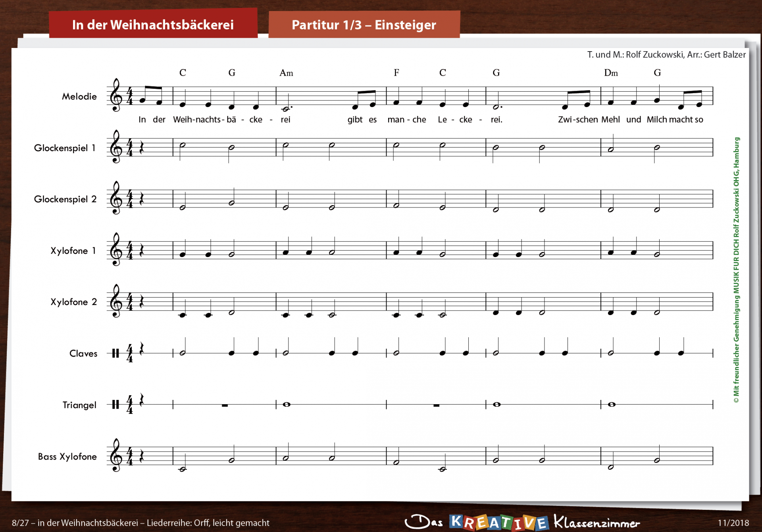
Task: Click the Bass Xylofone treble clef
Action: [116, 455]
